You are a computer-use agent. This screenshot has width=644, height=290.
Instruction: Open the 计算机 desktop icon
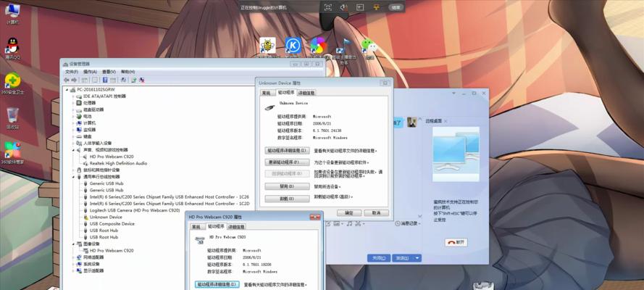coord(13,13)
